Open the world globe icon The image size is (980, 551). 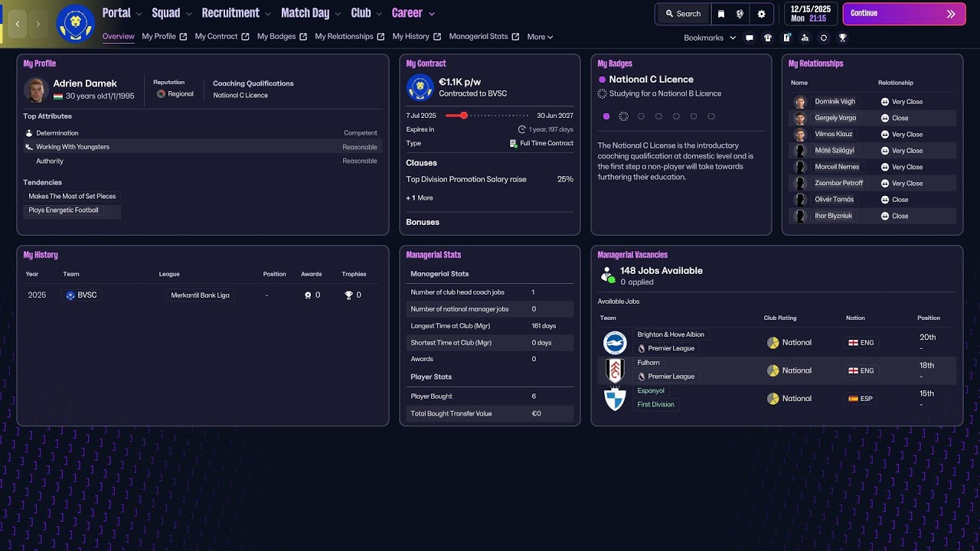[740, 14]
